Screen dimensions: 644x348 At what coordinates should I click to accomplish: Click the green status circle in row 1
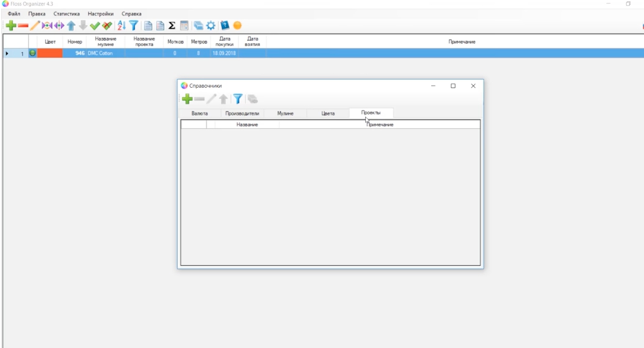tap(32, 53)
